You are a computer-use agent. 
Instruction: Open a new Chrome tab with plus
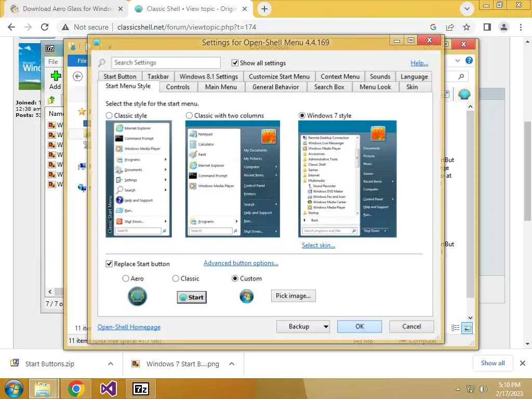pos(264,9)
